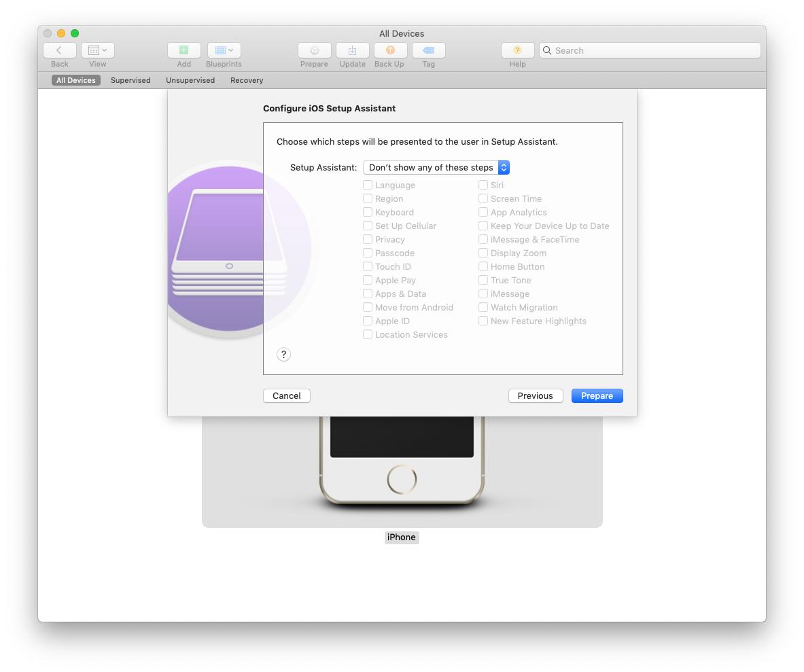Switch to the Unsupervised tab
804x672 pixels.
(x=190, y=80)
